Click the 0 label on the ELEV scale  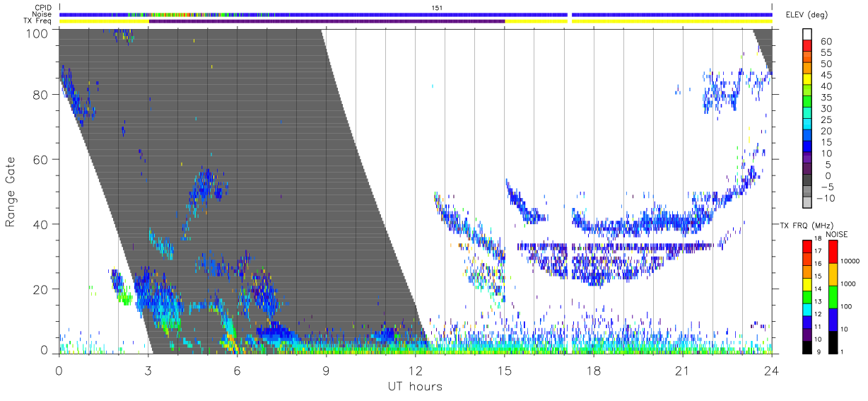(828, 175)
